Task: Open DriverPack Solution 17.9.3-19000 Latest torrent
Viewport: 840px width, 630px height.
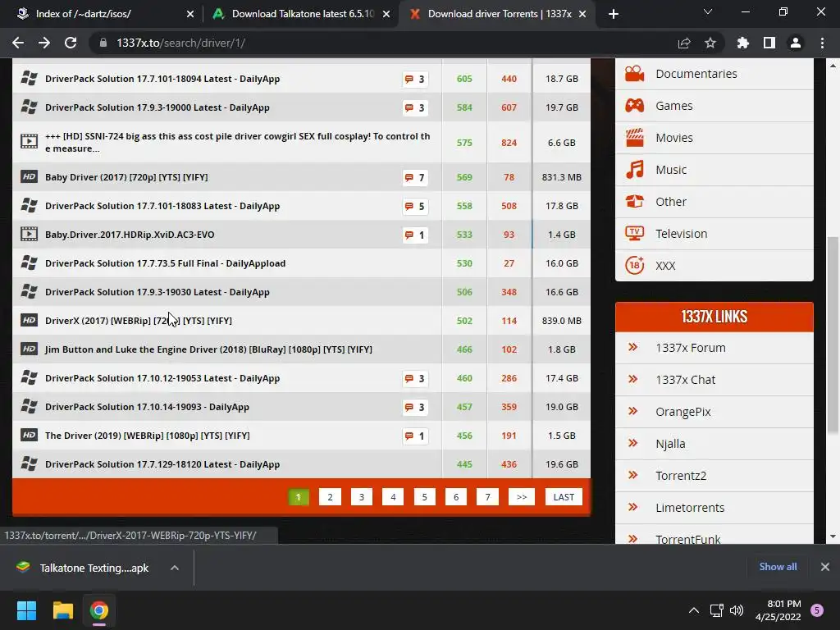Action: [x=157, y=107]
